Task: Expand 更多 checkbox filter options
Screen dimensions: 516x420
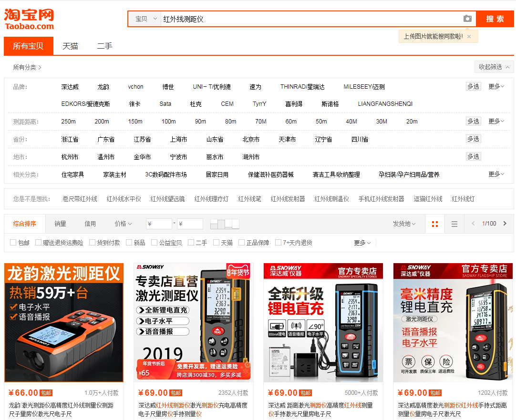Action: (x=362, y=243)
